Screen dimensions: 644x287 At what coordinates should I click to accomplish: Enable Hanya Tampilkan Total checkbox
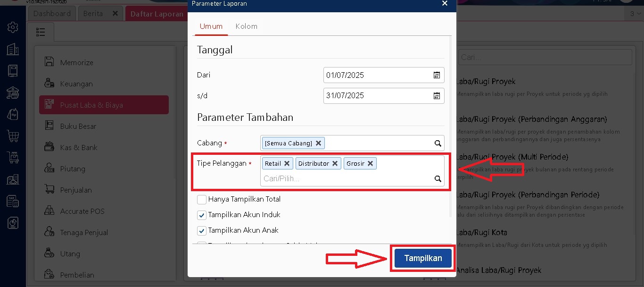202,199
